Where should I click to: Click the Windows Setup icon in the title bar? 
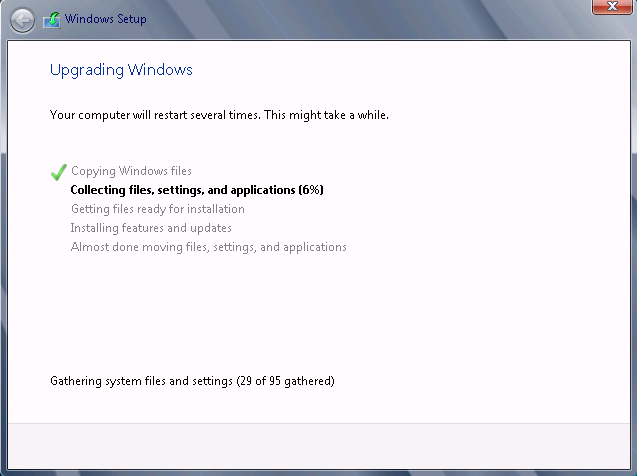click(x=52, y=20)
